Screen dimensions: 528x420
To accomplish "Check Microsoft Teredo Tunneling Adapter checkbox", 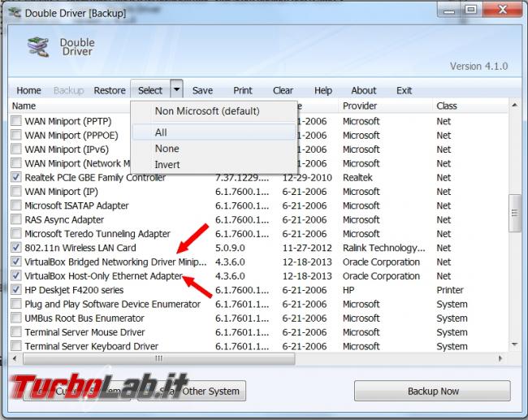I will [16, 233].
